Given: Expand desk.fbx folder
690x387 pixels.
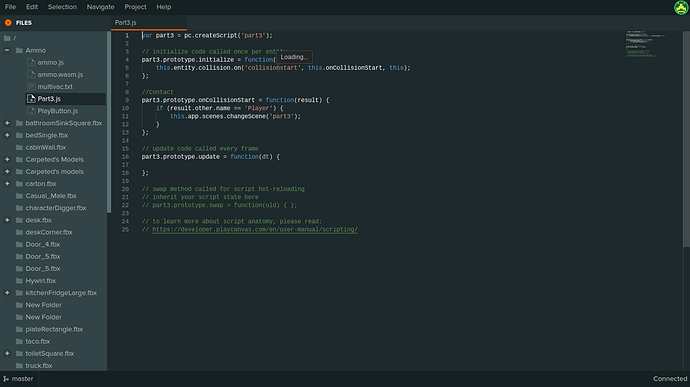Looking at the screenshot, I should [x=7, y=220].
